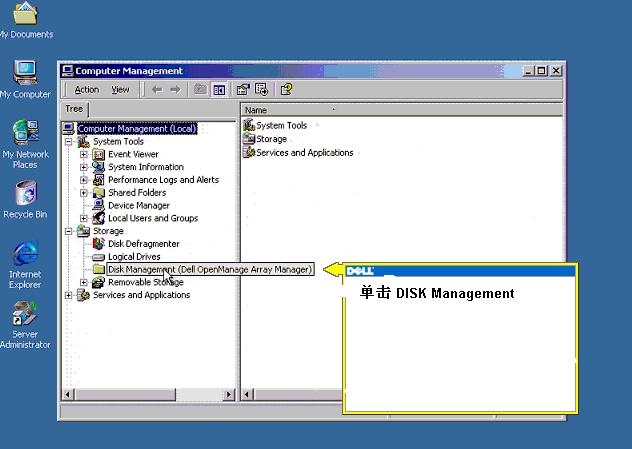Open the View menu

[x=120, y=89]
